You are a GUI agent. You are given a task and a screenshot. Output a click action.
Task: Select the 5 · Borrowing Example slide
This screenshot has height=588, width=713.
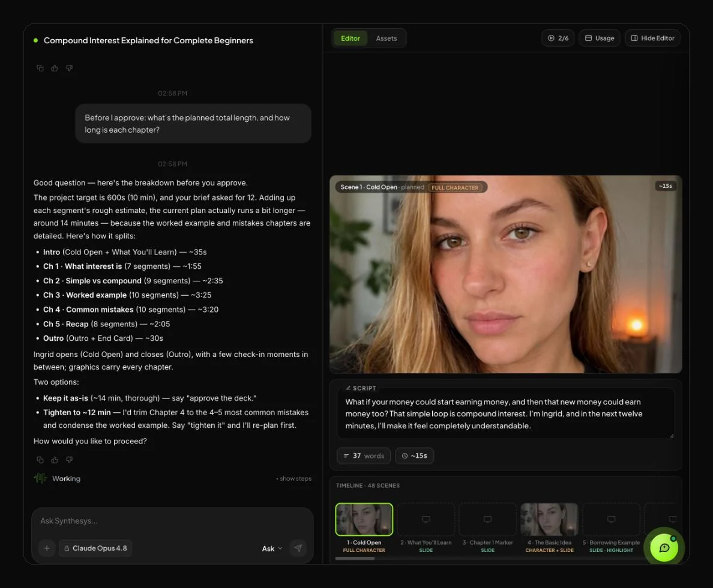[611, 520]
